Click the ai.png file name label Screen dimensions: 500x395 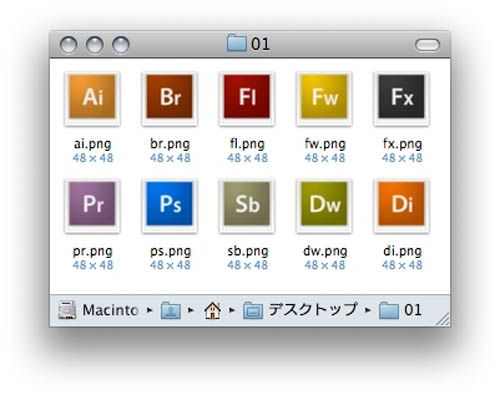(x=93, y=144)
